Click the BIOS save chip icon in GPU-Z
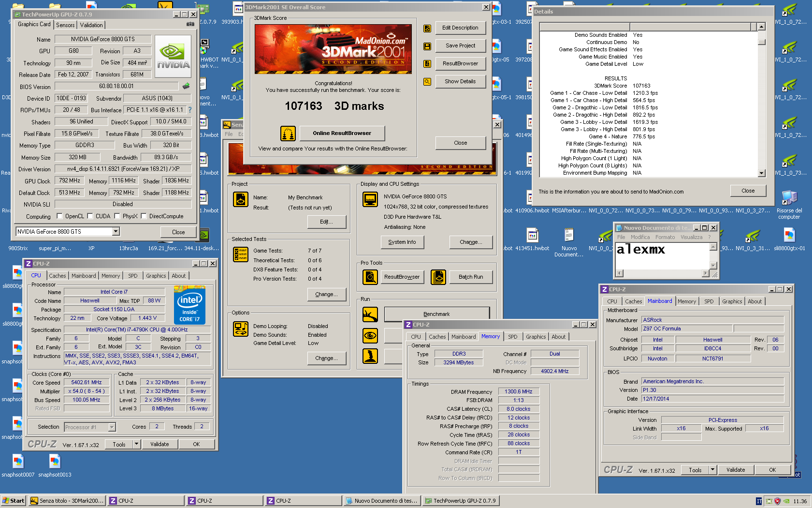This screenshot has width=812, height=508. pos(186,86)
